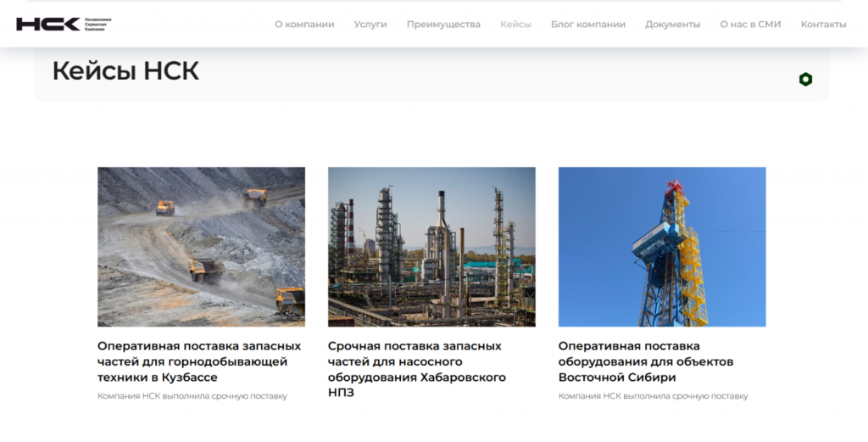Select «Преимущества» in the navigation bar
The width and height of the screenshot is (868, 442).
coord(443,24)
